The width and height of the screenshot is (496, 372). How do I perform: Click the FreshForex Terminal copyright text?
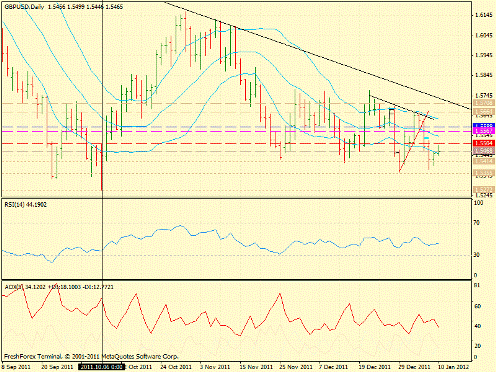pyautogui.click(x=91, y=356)
